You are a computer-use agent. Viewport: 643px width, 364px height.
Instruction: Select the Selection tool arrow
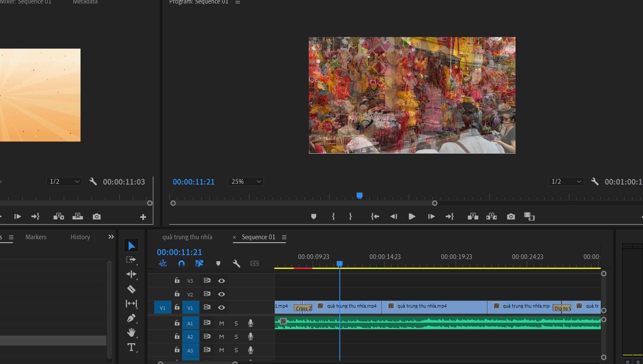(x=131, y=246)
